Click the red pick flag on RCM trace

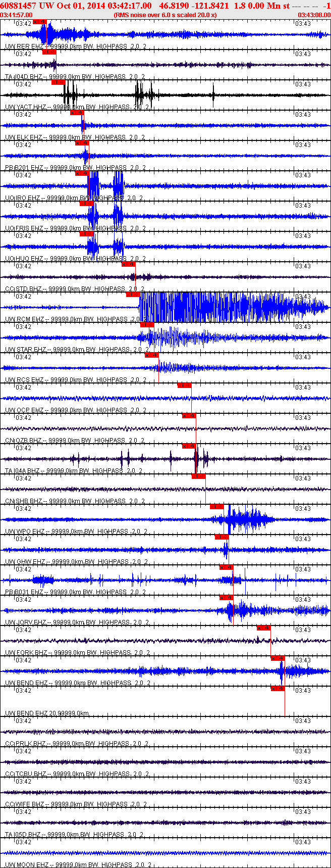tap(133, 295)
